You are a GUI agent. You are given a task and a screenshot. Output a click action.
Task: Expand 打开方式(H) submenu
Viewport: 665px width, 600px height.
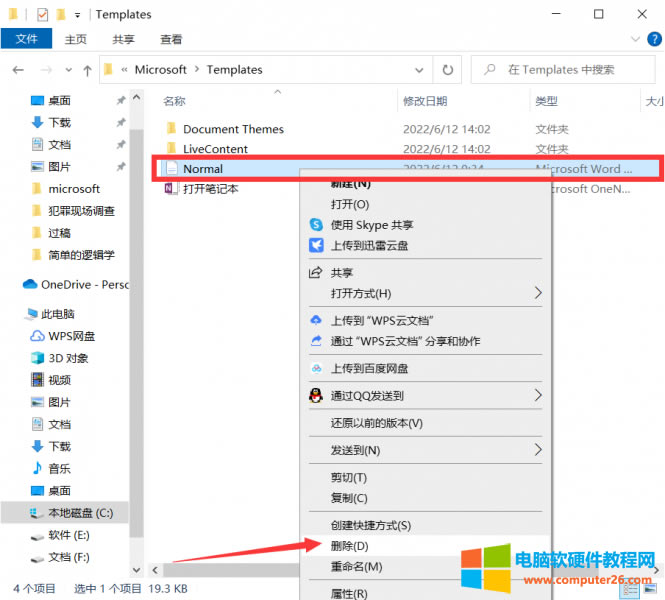point(425,293)
